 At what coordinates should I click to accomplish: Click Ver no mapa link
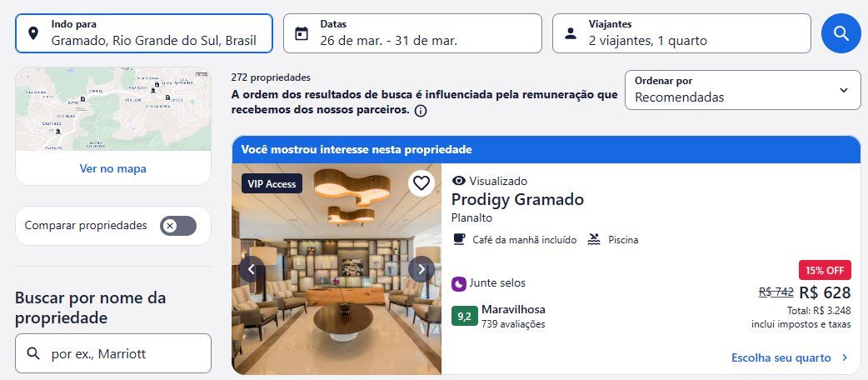[x=113, y=168]
